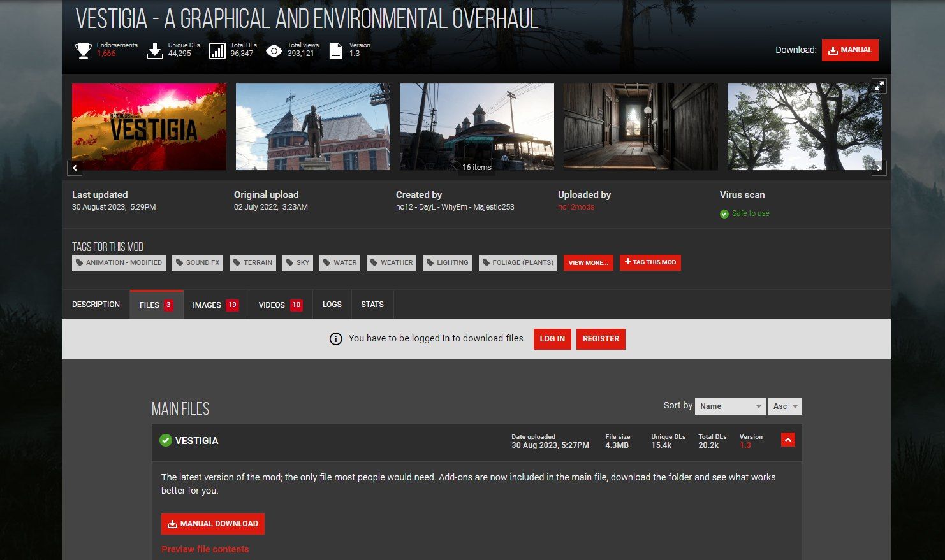The width and height of the screenshot is (945, 560).
Task: Click the 1,666 endorsements count
Action: (106, 54)
